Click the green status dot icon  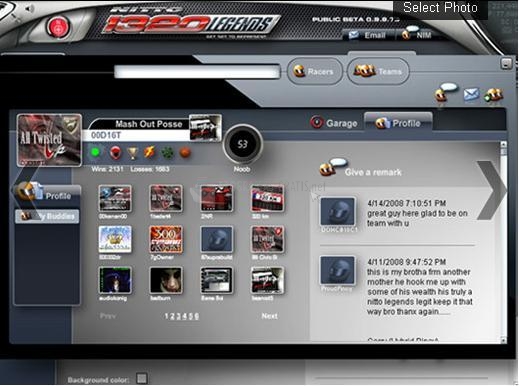(96, 152)
